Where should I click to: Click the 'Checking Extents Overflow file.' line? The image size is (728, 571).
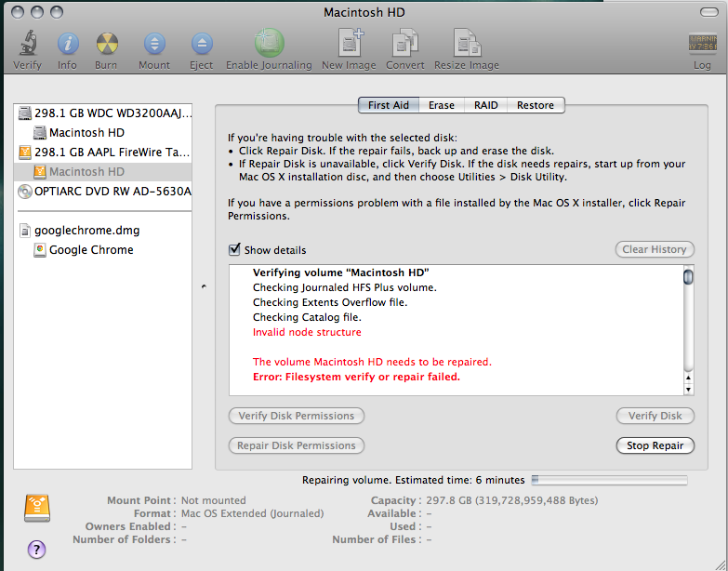[330, 302]
